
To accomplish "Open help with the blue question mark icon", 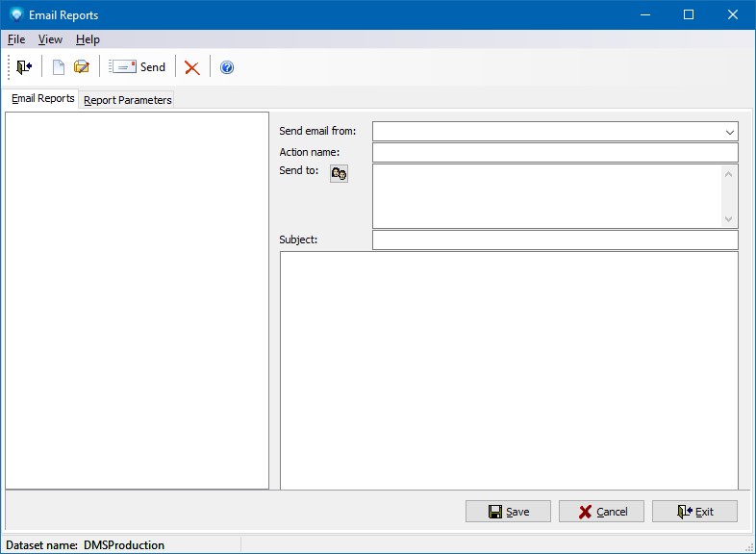I will click(227, 67).
